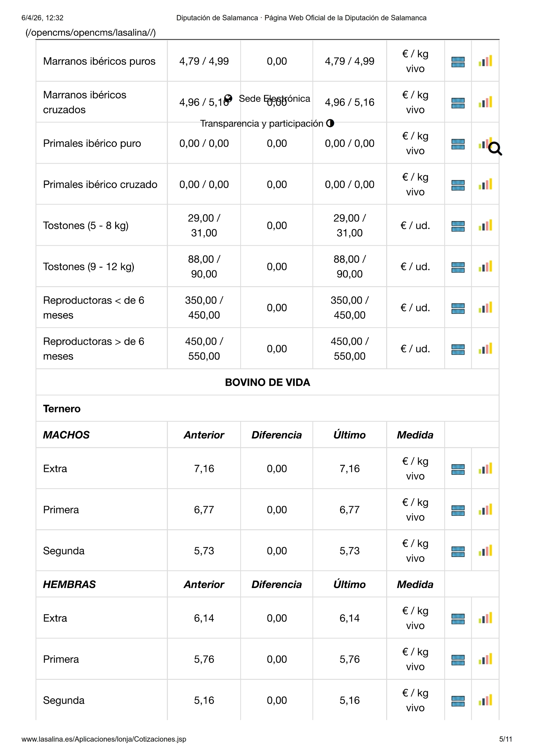The width and height of the screenshot is (534, 756).
Task: Show chart icon for Hembras Extra ternero
Action: 485,618
